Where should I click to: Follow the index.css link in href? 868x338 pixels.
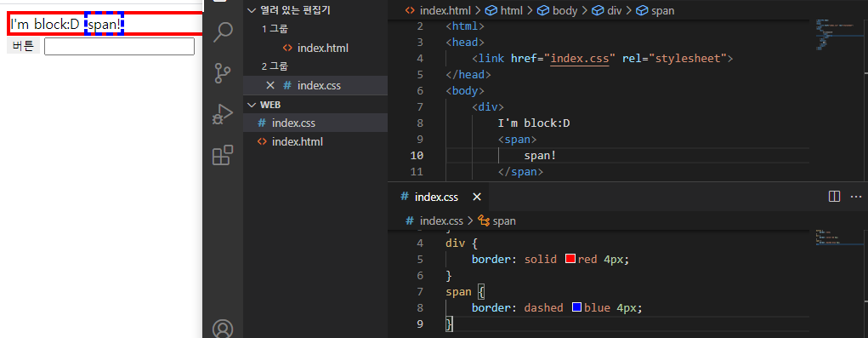tap(580, 58)
